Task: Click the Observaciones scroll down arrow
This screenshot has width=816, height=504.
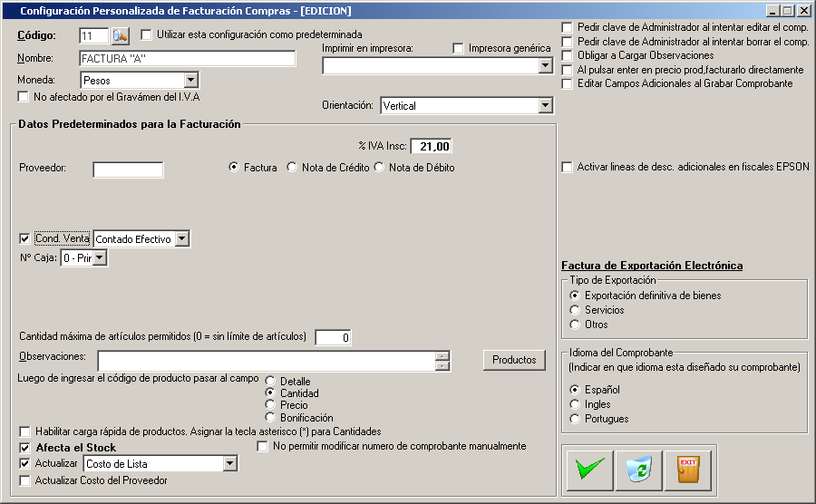Action: pyautogui.click(x=442, y=365)
